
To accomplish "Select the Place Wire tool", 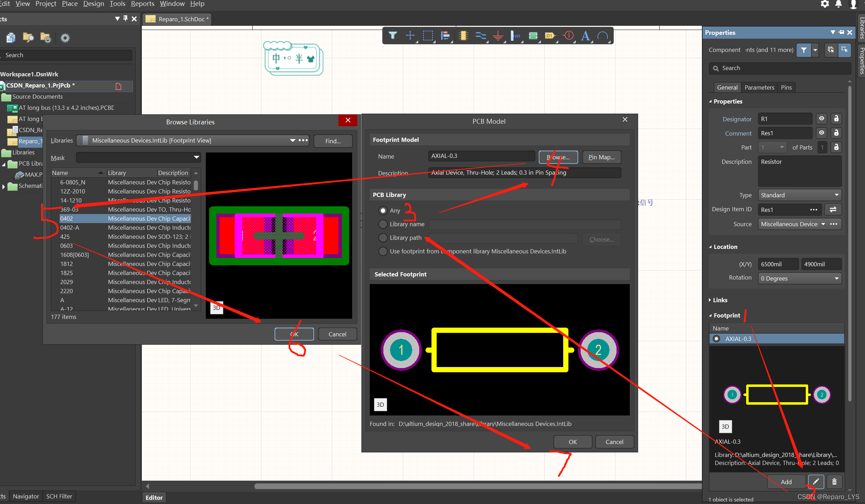I will pyautogui.click(x=481, y=36).
